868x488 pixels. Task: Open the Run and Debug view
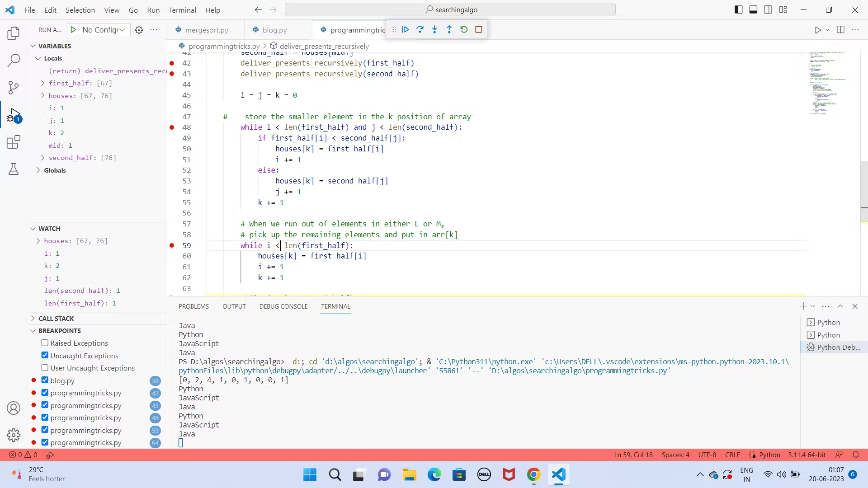(14, 115)
